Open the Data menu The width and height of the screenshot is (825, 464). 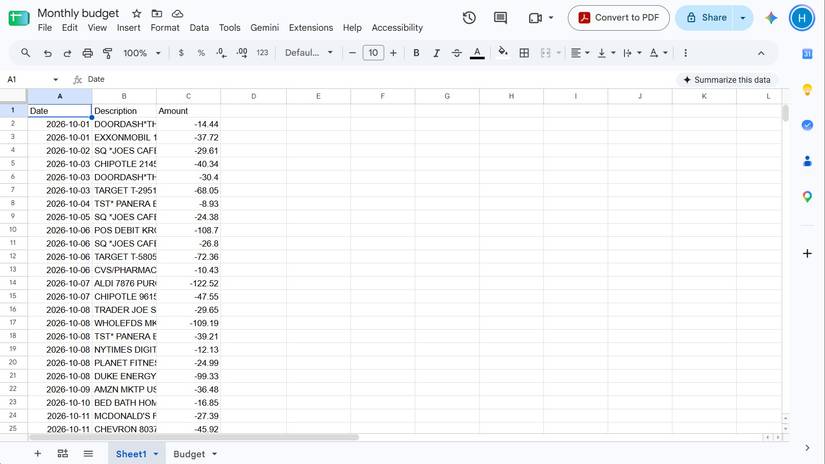pos(199,28)
